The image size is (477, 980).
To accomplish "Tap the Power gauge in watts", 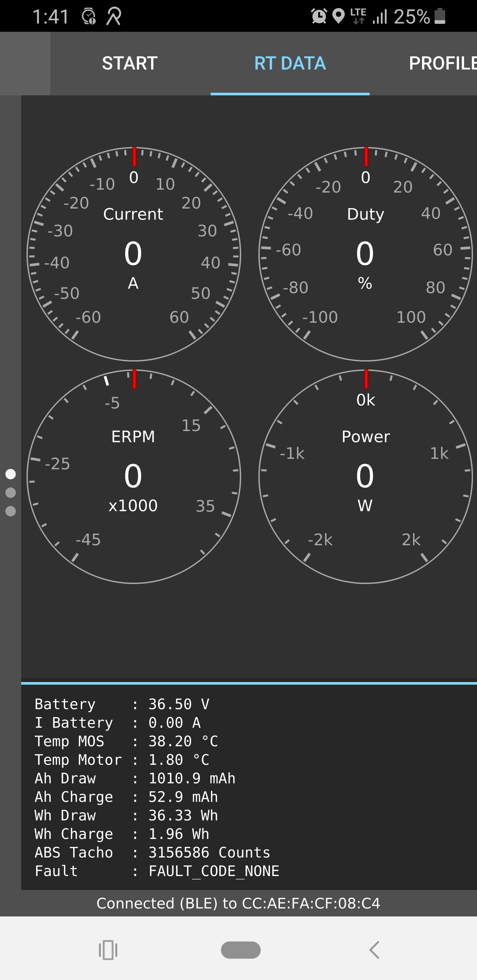I will (365, 476).
